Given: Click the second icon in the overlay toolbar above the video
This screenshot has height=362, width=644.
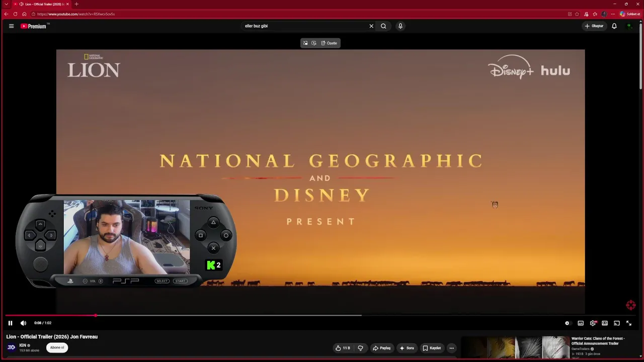Looking at the screenshot, I should pyautogui.click(x=314, y=43).
